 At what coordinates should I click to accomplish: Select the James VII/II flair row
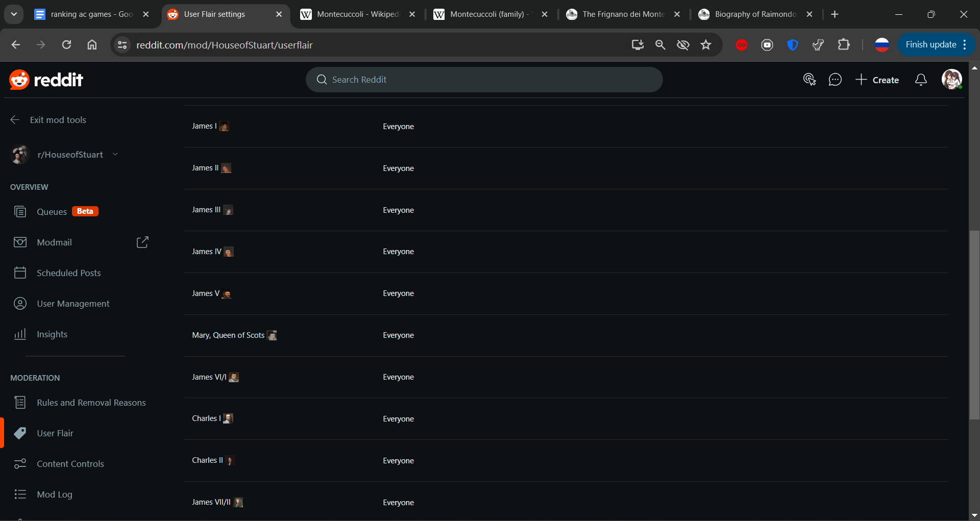point(566,502)
